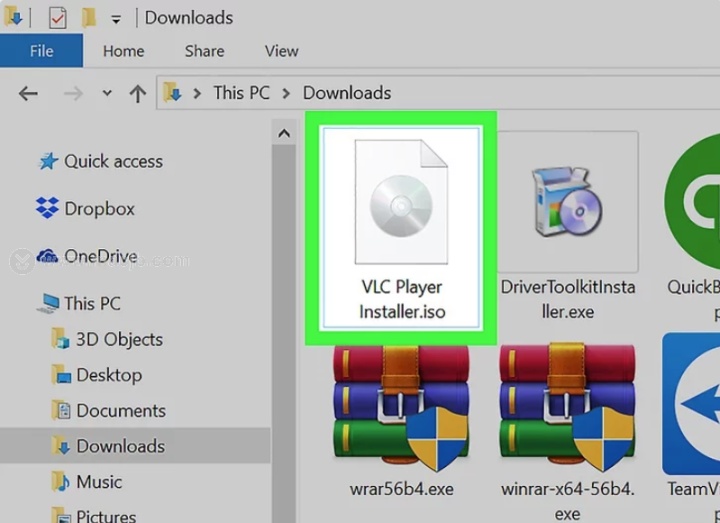Open Music folder in sidebar
Screen dimensions: 720x523
coord(99,482)
